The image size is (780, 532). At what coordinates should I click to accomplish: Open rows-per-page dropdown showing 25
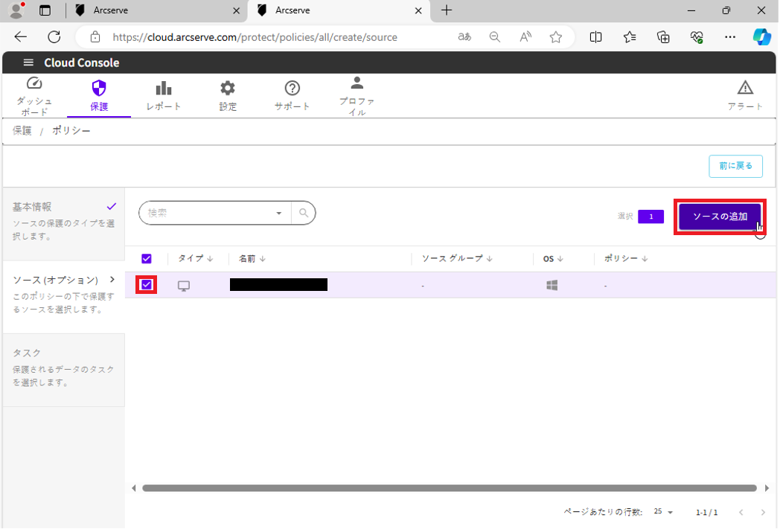[x=663, y=513]
